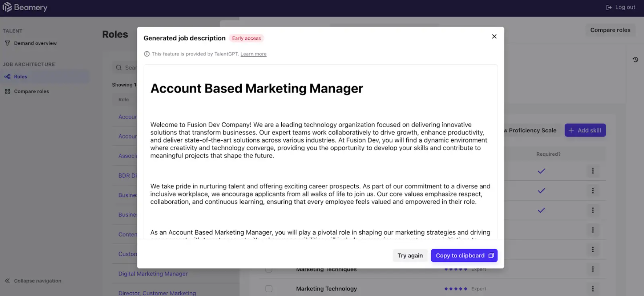Click Try again to regenerate description
Image resolution: width=644 pixels, height=296 pixels.
(410, 256)
